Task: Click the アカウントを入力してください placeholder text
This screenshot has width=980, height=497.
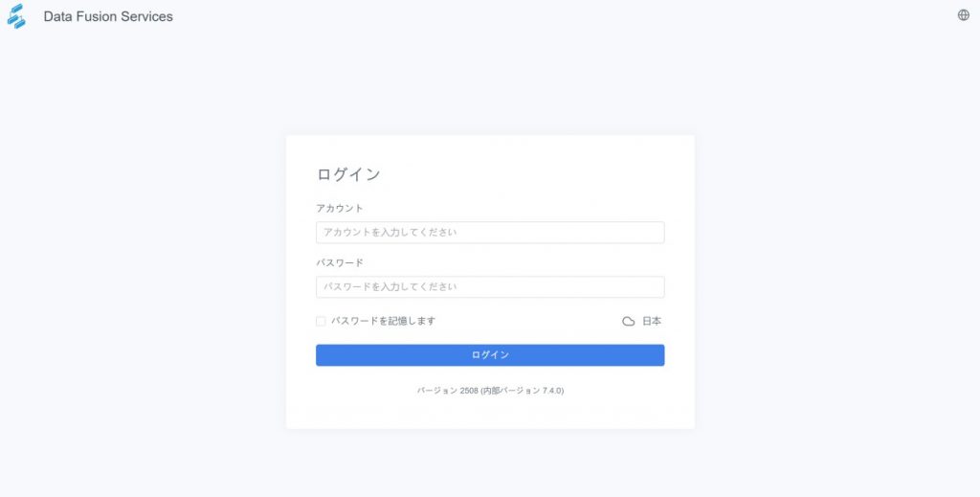Action: (x=390, y=233)
